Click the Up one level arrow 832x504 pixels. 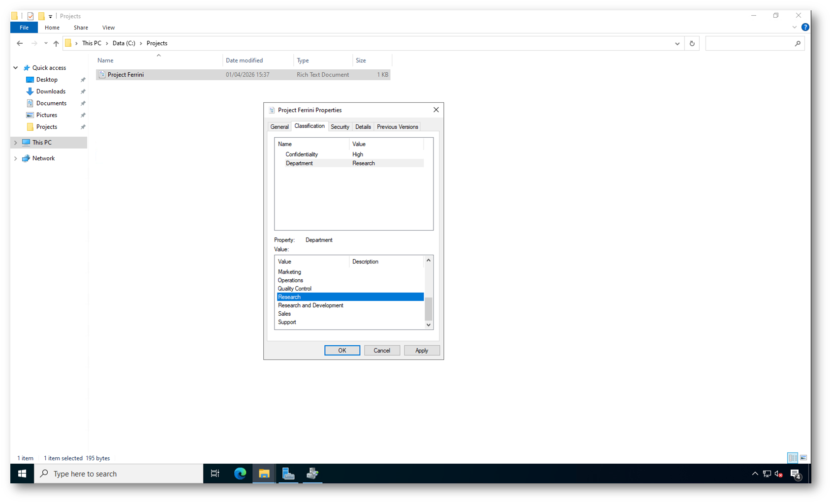pos(56,43)
